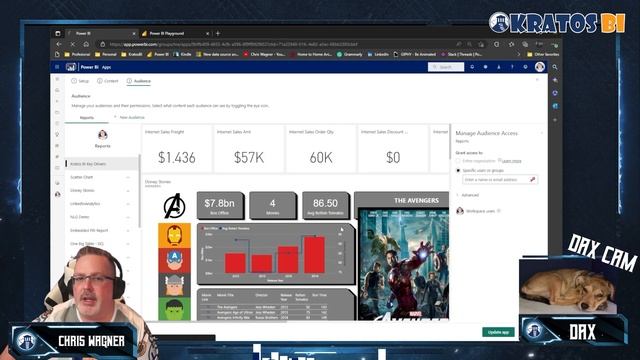Toggle visibility eye for Scatter Chart
Screen dimensions: 640x360
[128, 178]
